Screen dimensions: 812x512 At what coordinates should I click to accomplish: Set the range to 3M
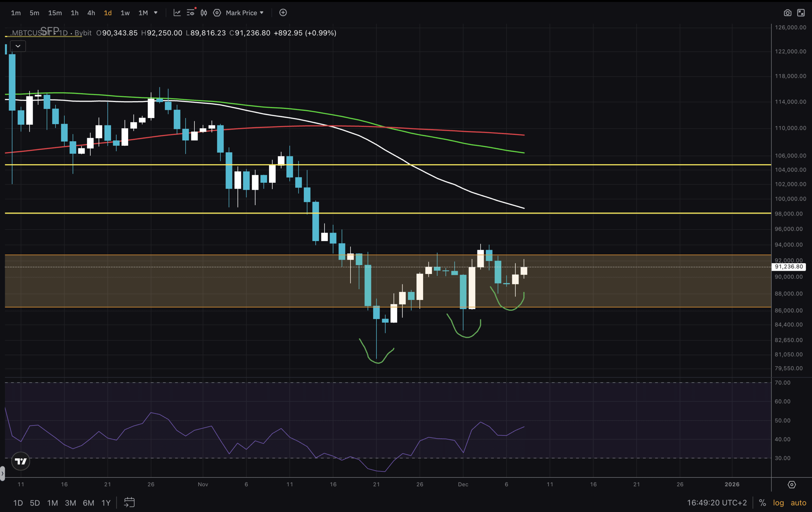tap(70, 502)
